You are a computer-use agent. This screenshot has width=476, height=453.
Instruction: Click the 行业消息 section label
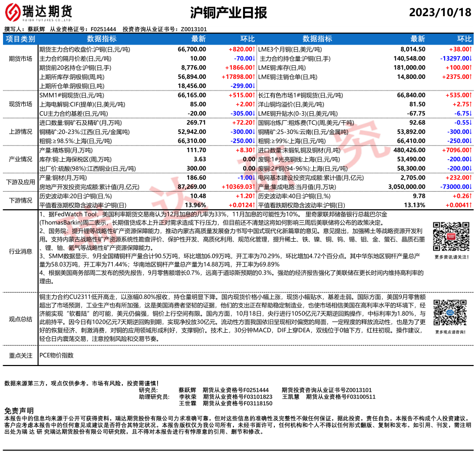20,251
